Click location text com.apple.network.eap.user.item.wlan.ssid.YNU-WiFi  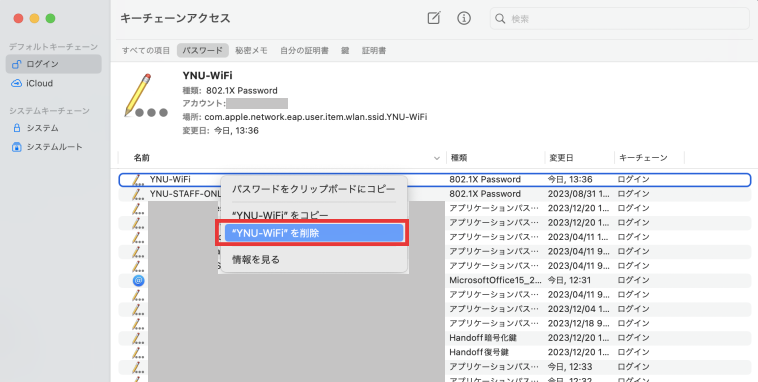[x=316, y=117]
